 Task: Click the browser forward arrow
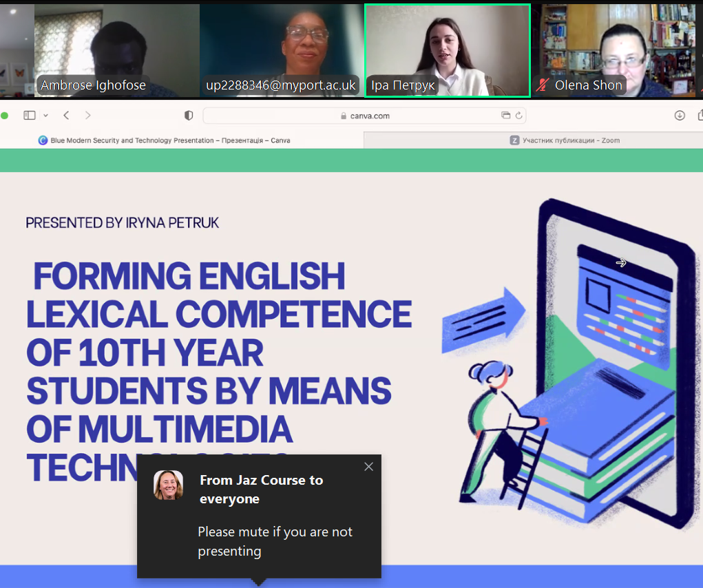point(87,116)
